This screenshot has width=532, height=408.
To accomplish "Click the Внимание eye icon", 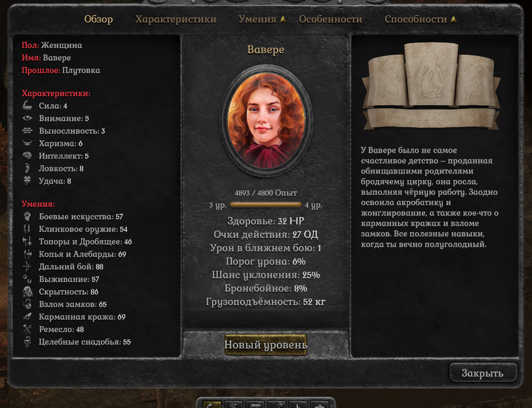I will [x=27, y=118].
